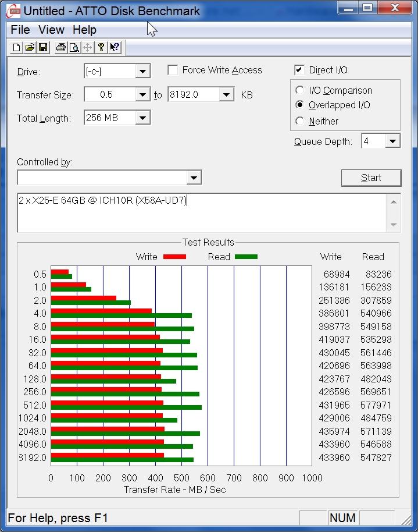Enable Force Write Access checkbox
This screenshot has height=532, width=418.
(x=173, y=70)
